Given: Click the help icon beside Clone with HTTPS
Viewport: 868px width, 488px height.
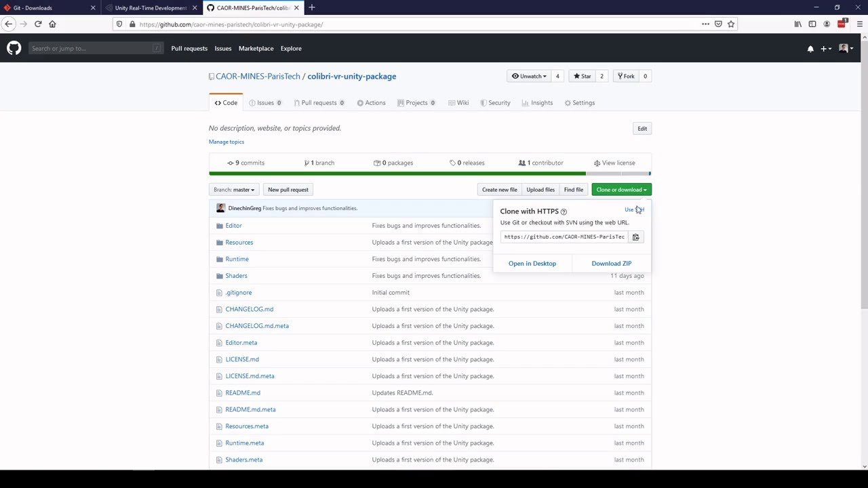Looking at the screenshot, I should point(564,211).
